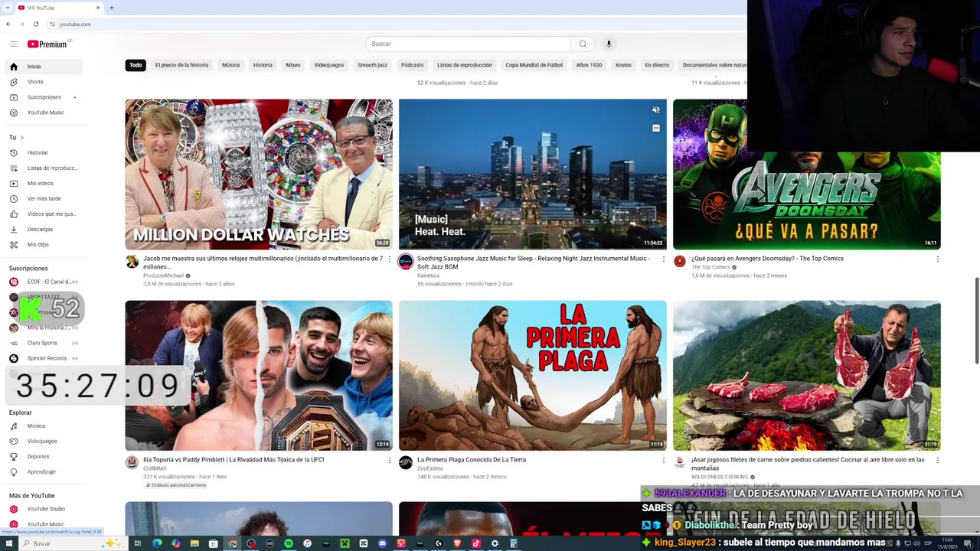Close the YouTube browser tab
This screenshot has height=551, width=980.
pos(98,8)
